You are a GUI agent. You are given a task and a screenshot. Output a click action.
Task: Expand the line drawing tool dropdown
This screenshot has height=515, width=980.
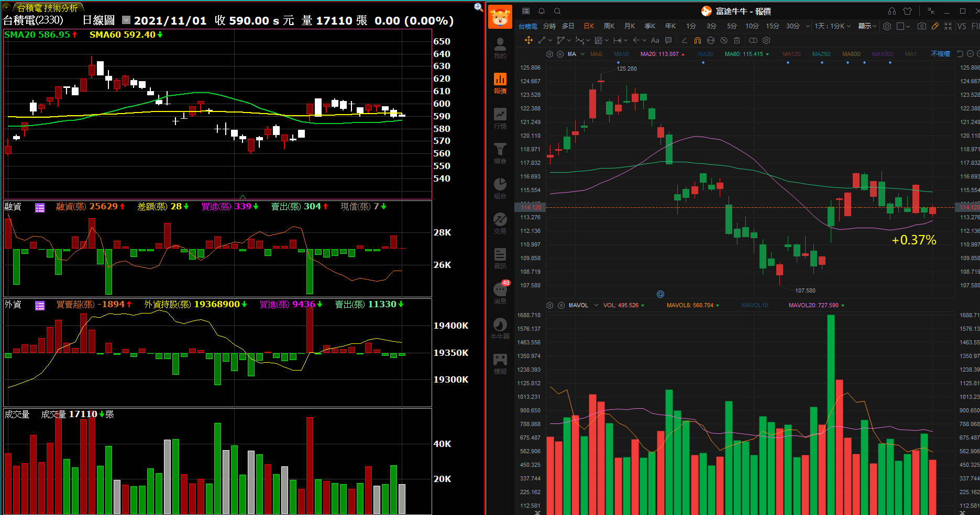(x=550, y=40)
